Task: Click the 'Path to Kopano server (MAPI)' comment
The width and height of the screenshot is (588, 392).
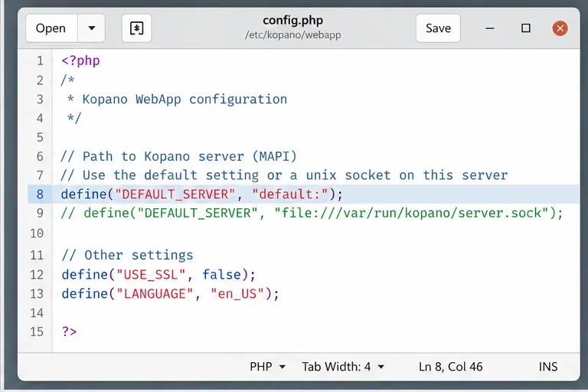Action: (x=189, y=156)
